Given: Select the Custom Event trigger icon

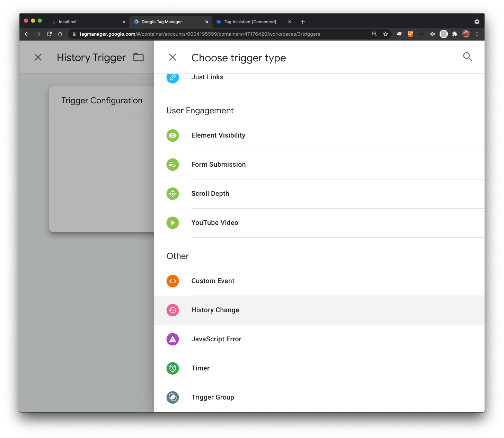Looking at the screenshot, I should tap(173, 281).
